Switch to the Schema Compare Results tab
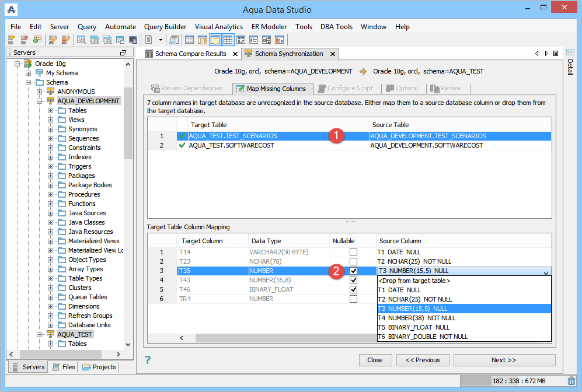 pos(191,54)
